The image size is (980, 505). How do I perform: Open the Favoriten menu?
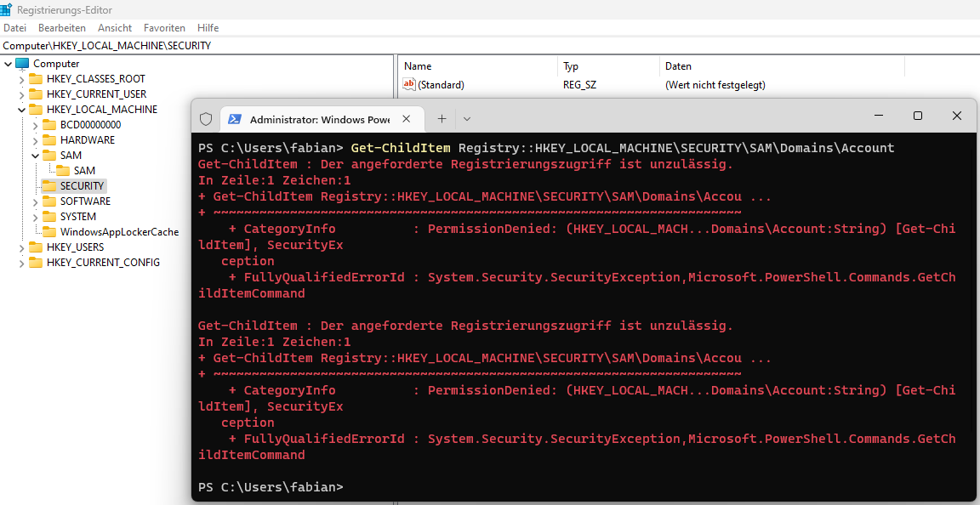pos(164,27)
